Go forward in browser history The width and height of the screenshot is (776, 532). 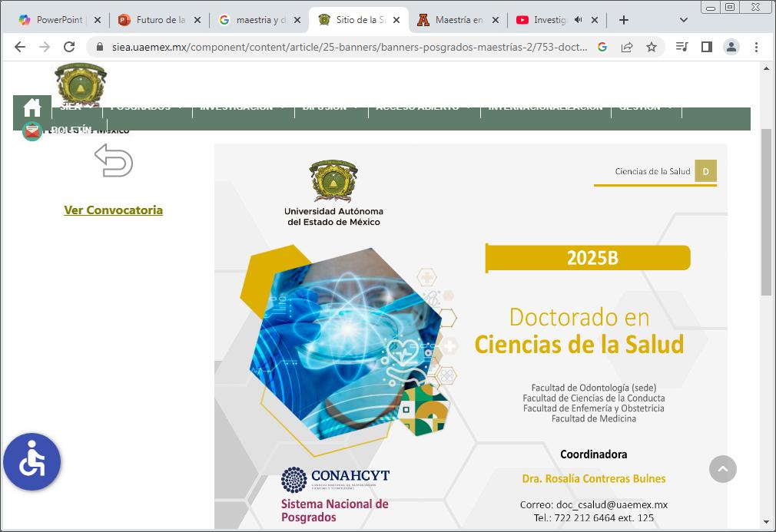point(45,47)
